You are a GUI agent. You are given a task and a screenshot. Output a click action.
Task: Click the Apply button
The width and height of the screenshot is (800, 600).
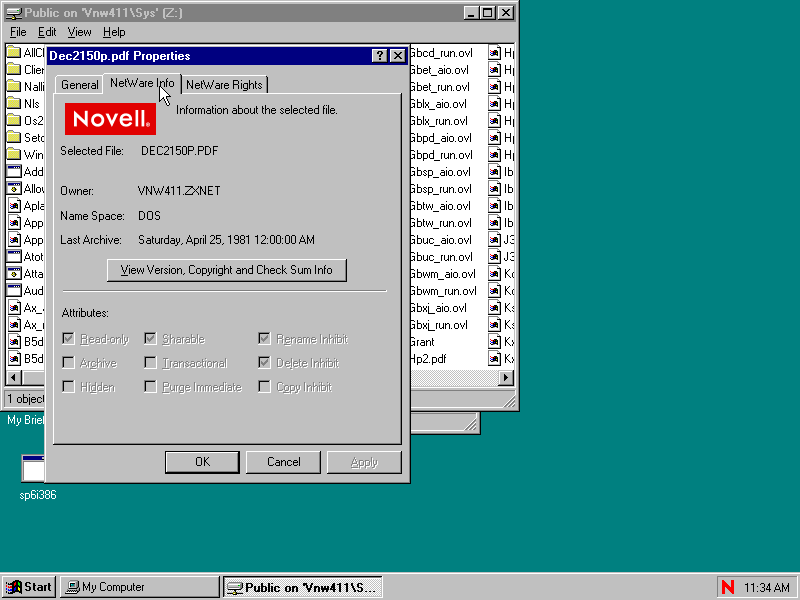364,462
